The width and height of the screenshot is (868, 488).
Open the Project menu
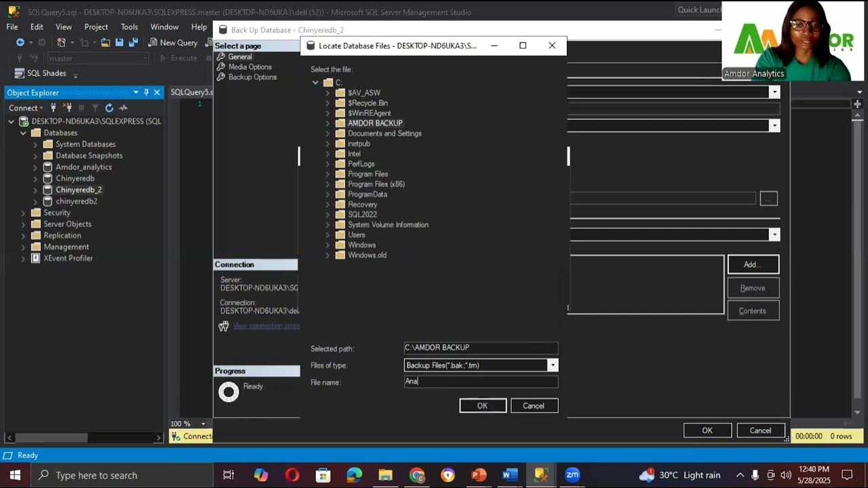point(96,27)
